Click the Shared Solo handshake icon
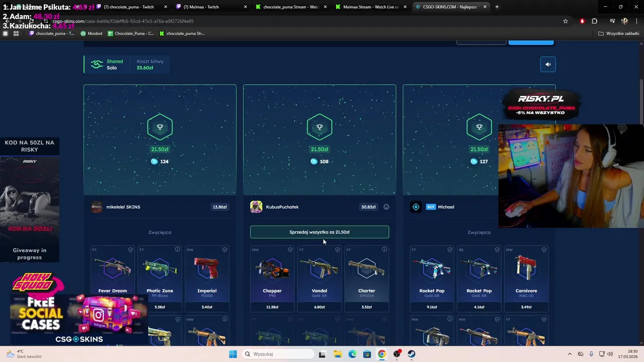 coord(97,64)
